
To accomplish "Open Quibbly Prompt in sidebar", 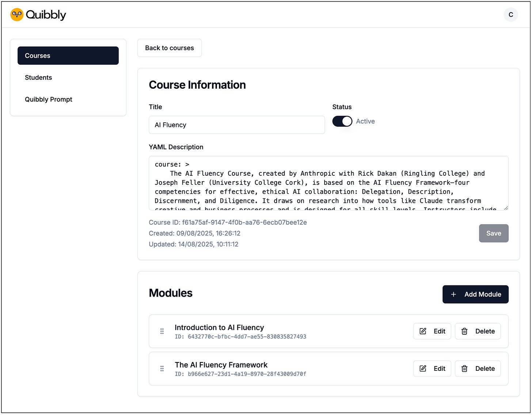I will [x=68, y=99].
